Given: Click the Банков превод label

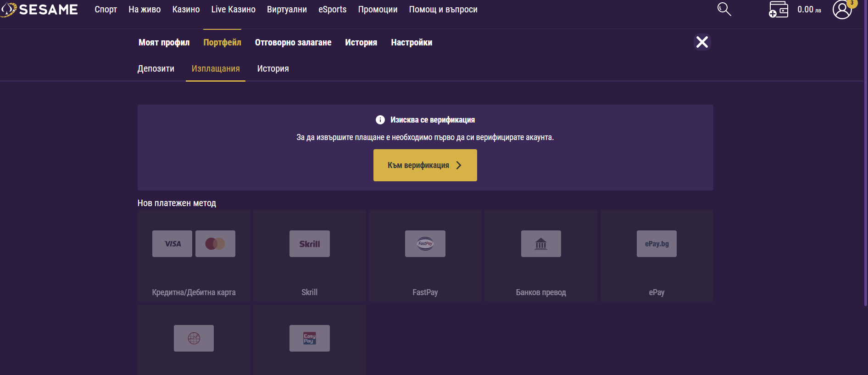Looking at the screenshot, I should (541, 292).
